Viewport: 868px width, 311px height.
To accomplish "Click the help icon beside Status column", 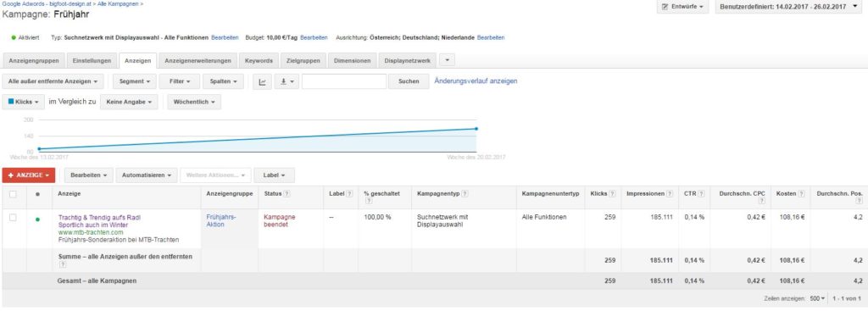I will (287, 194).
